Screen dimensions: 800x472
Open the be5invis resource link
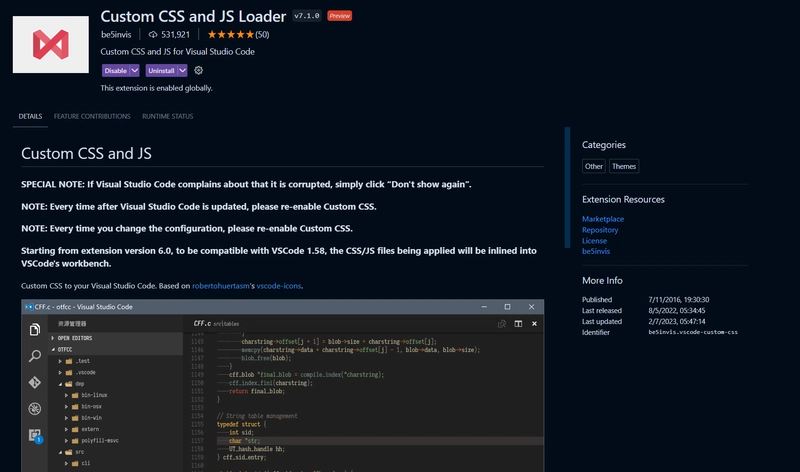(596, 251)
